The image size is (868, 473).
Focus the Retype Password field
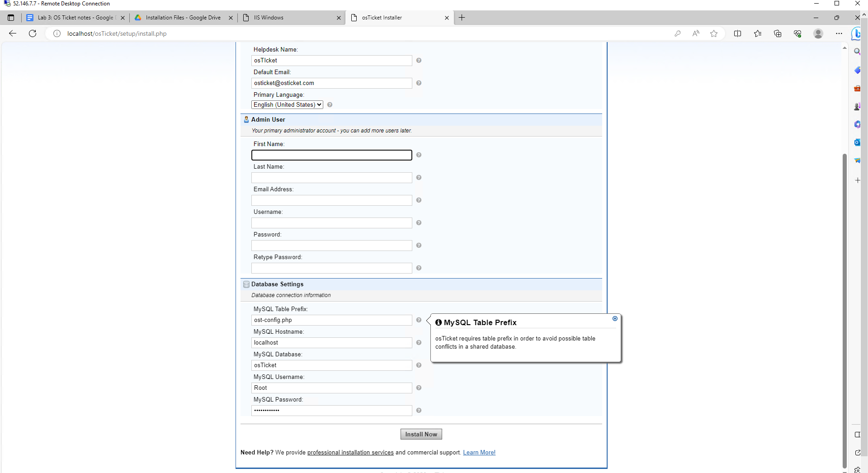[x=331, y=268]
